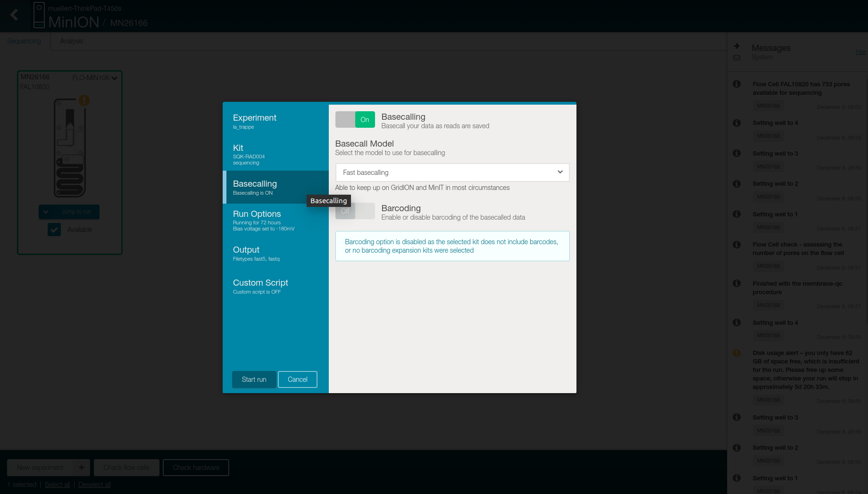Click the flow cell warning icon
The width and height of the screenshot is (868, 494).
pyautogui.click(x=84, y=100)
